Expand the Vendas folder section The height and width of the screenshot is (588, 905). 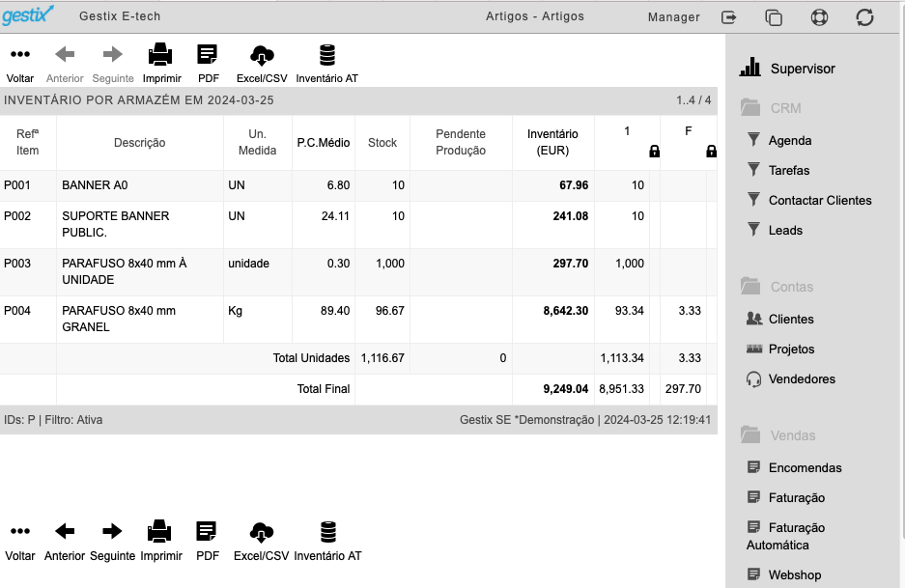click(x=778, y=435)
